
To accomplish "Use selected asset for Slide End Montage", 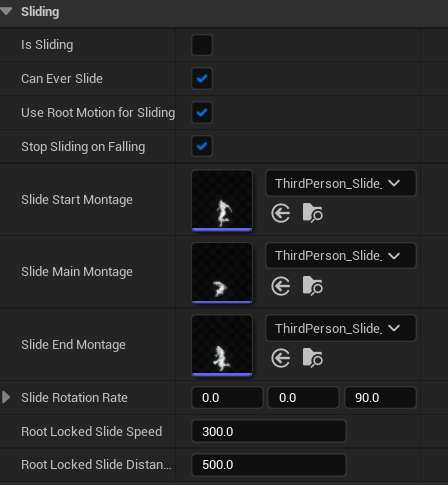I will pyautogui.click(x=281, y=358).
